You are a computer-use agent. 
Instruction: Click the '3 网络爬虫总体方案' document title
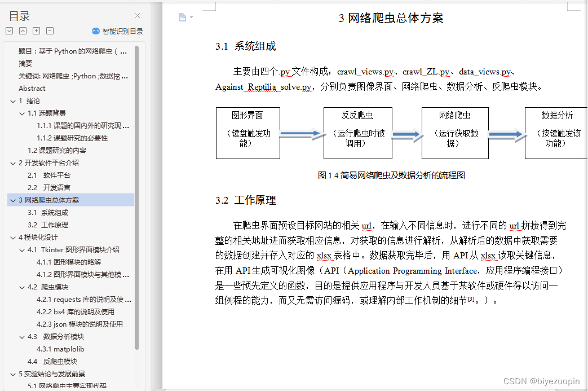click(x=391, y=18)
